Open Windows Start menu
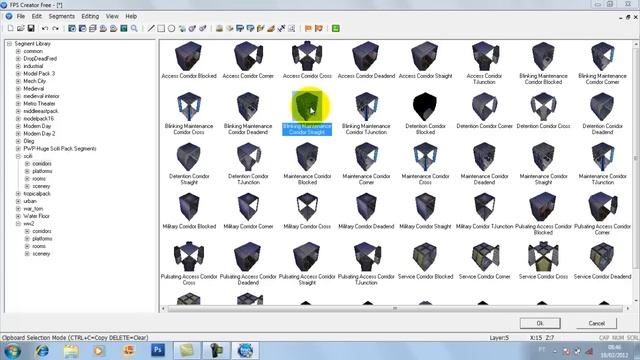Image resolution: width=640 pixels, height=360 pixels. click(12, 351)
